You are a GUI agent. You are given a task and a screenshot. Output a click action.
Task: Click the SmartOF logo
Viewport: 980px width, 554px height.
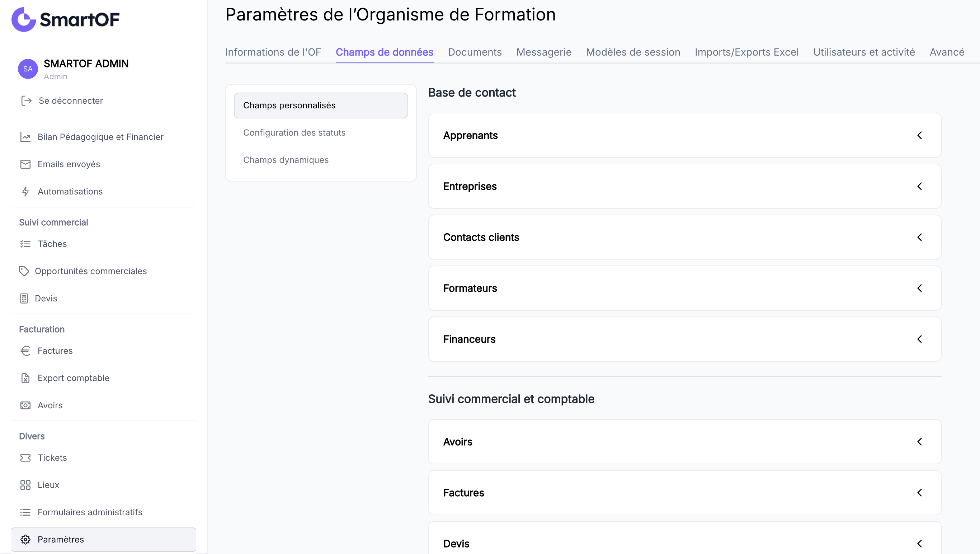point(65,19)
